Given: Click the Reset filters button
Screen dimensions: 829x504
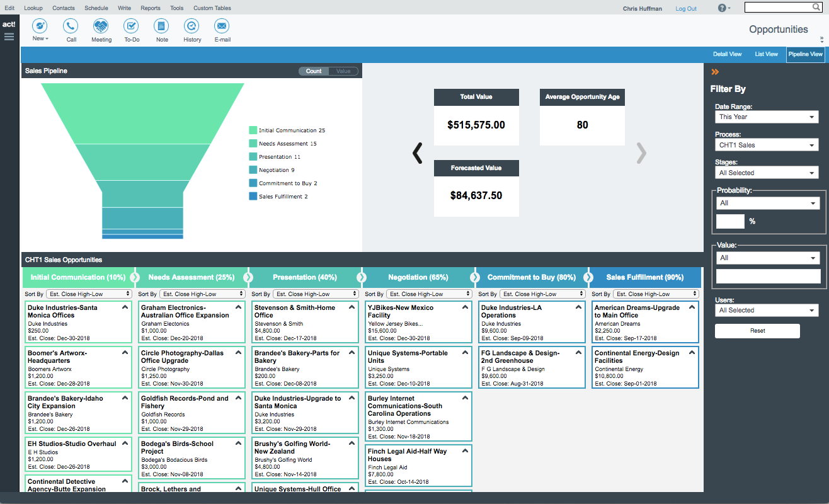Looking at the screenshot, I should (757, 331).
